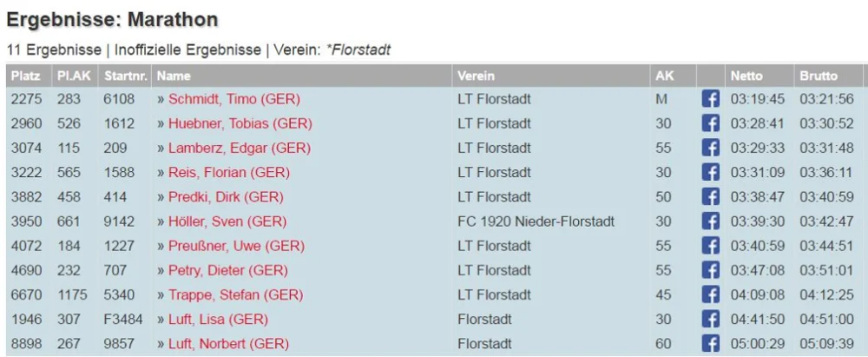Share Huebner, Tobias result on Facebook

(710, 123)
